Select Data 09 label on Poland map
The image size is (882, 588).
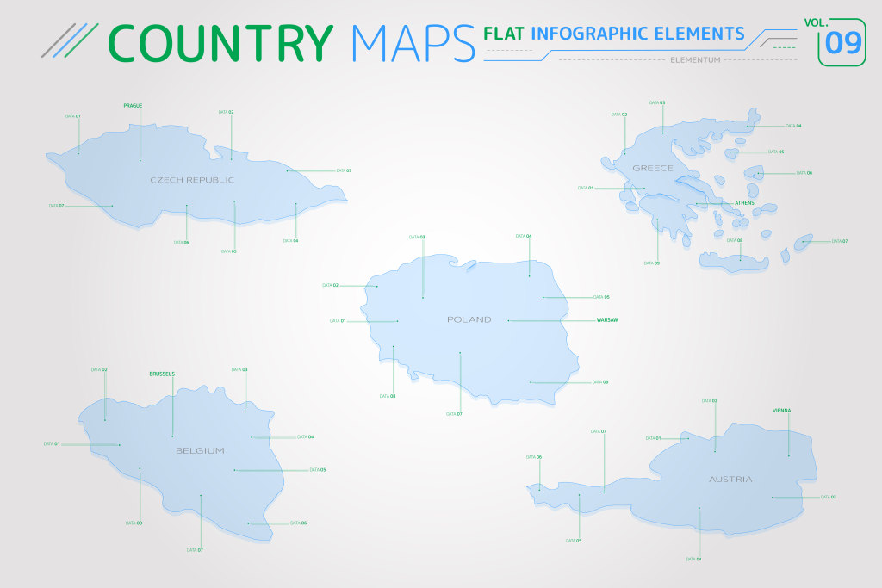tap(600, 381)
